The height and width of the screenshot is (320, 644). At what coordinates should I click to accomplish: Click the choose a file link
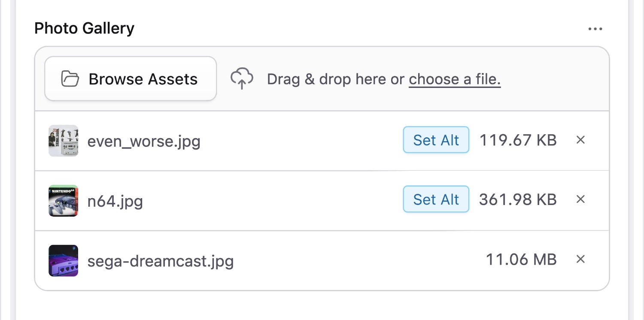(x=454, y=79)
